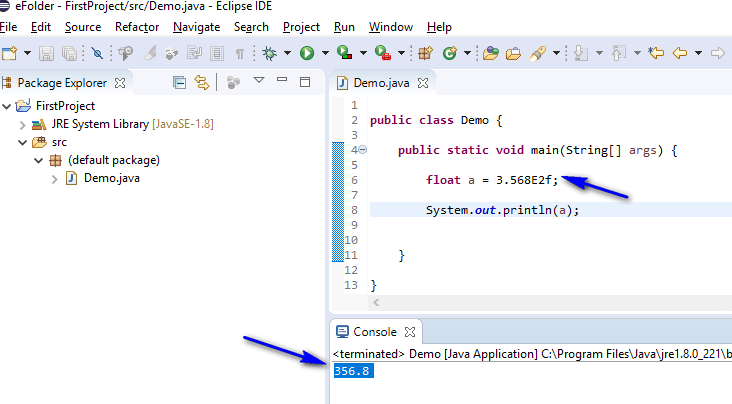Image resolution: width=732 pixels, height=404 pixels.
Task: Collapse the (default package) node
Action: click(39, 161)
